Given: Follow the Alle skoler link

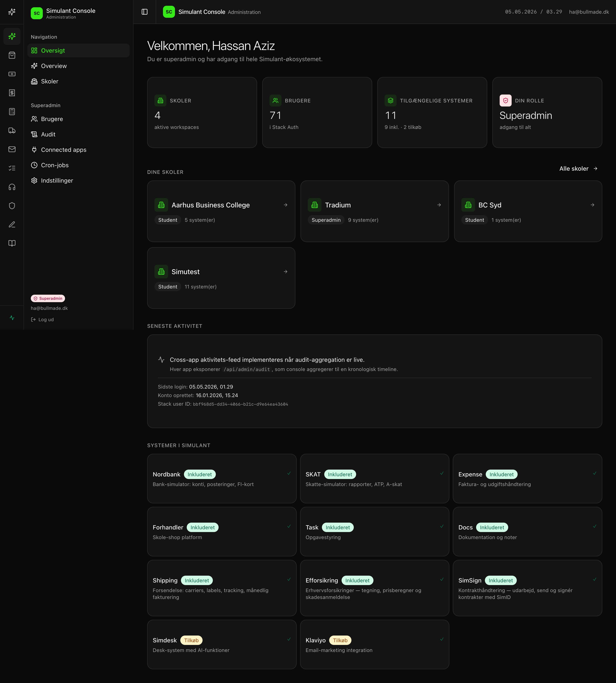Looking at the screenshot, I should coord(578,169).
